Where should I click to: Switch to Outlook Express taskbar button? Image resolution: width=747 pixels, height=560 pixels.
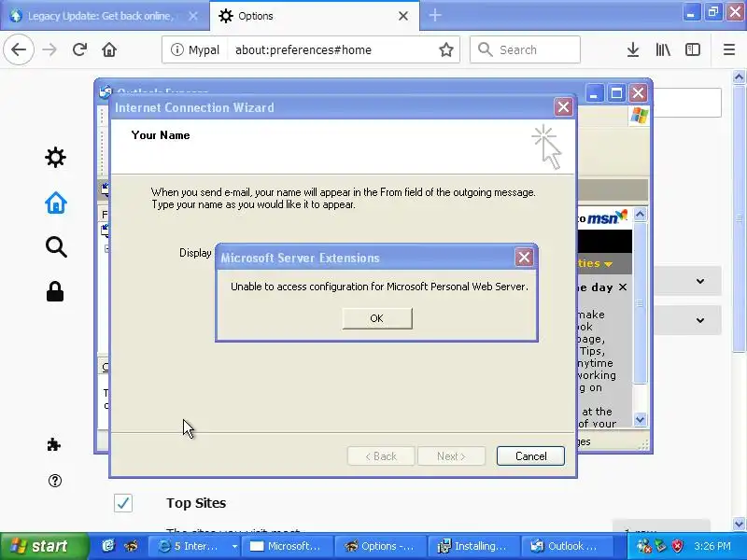568,546
